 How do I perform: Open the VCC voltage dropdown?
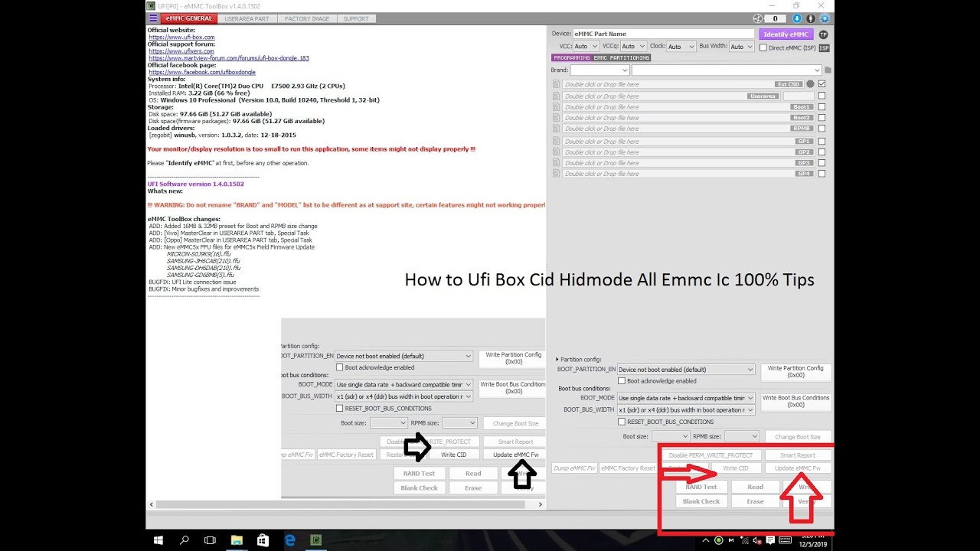(586, 47)
